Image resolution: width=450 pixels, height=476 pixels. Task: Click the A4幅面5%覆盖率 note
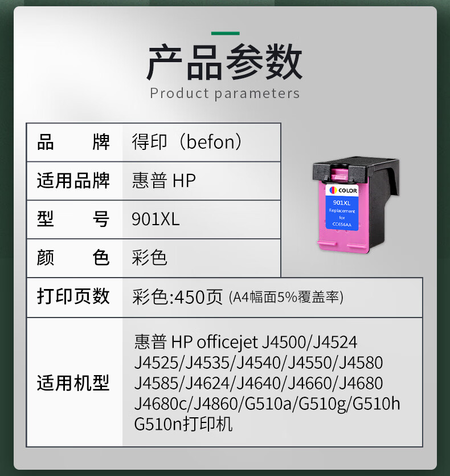point(286,297)
